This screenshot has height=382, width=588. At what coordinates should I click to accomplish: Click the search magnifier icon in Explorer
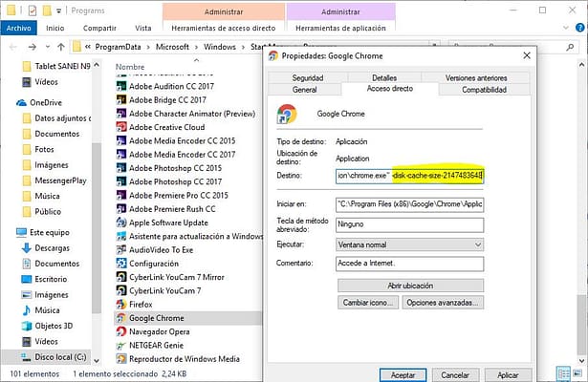(x=570, y=47)
